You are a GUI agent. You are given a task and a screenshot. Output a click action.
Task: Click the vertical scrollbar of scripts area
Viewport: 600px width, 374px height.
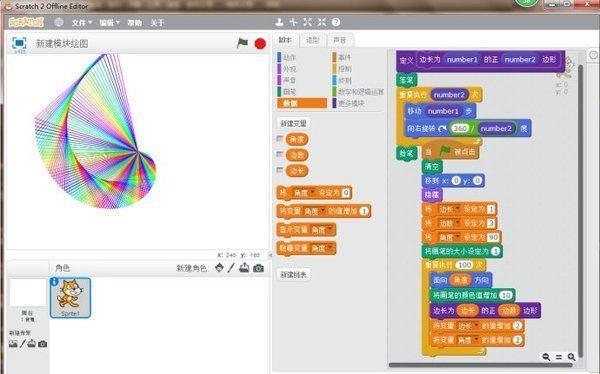click(581, 211)
